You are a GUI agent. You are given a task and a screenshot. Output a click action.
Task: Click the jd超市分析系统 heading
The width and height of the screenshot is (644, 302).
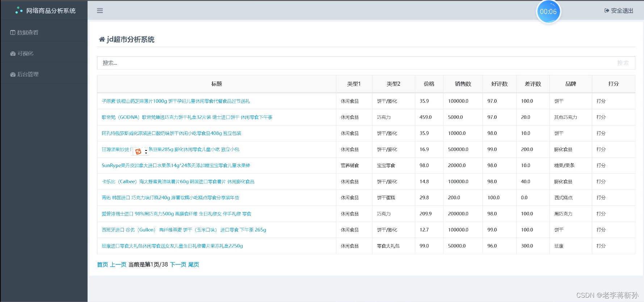coord(131,39)
